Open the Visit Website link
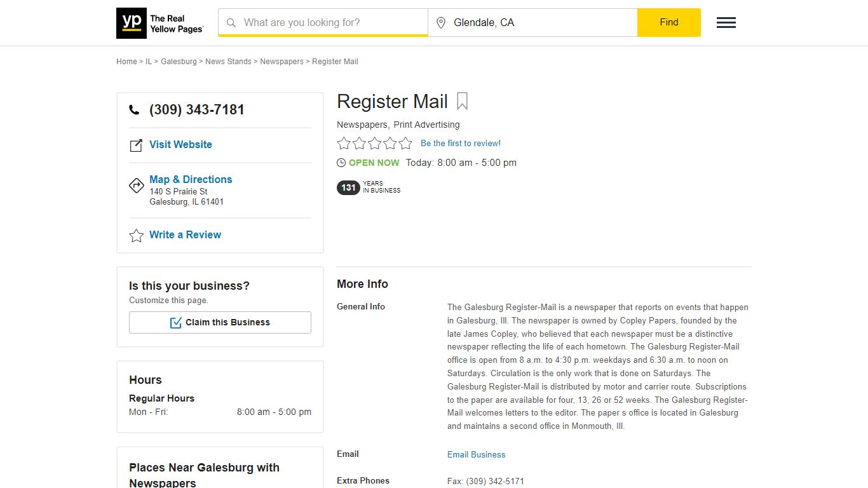868x488 pixels. click(180, 144)
